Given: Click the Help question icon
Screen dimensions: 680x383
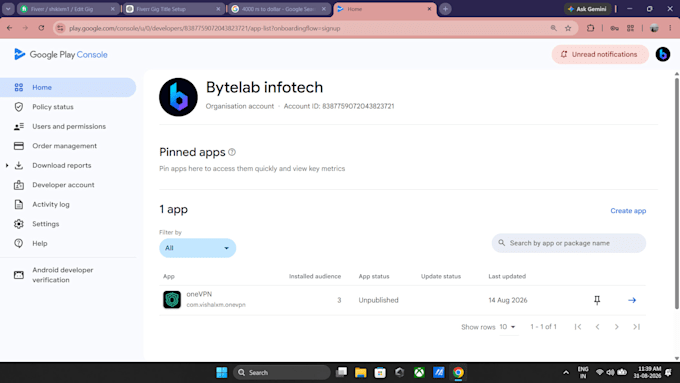Looking at the screenshot, I should pos(19,243).
